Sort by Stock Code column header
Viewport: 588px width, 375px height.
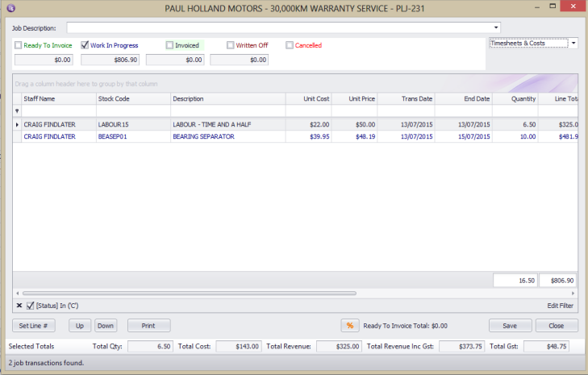[x=133, y=98]
